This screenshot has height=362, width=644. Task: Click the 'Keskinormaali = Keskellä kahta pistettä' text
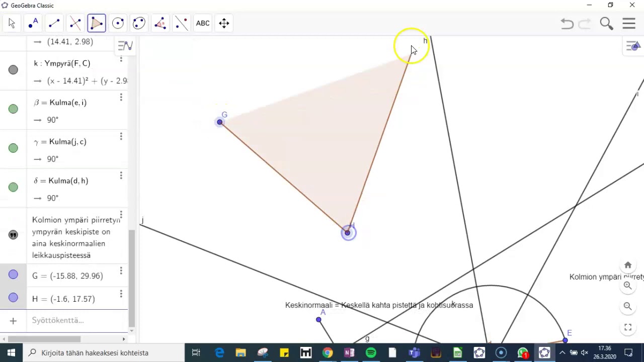pos(379,305)
